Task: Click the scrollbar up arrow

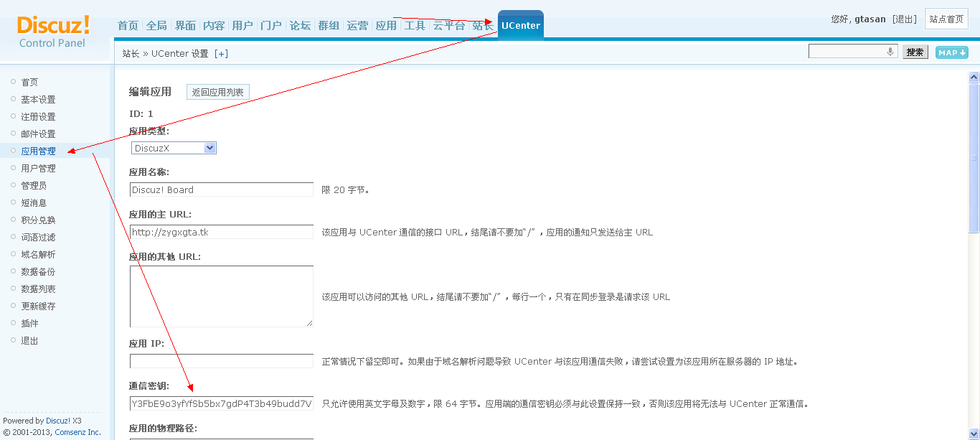Action: 974,77
